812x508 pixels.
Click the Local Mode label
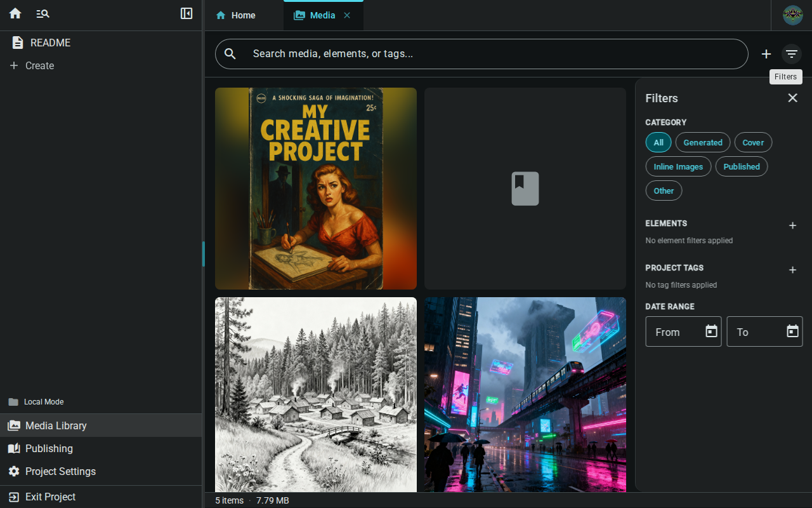click(x=44, y=402)
